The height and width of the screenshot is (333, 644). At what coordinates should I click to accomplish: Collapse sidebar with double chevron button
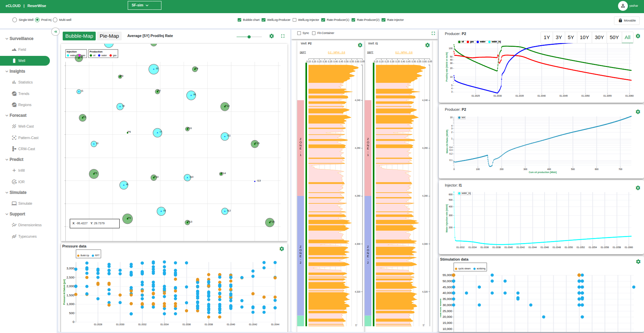click(x=56, y=32)
